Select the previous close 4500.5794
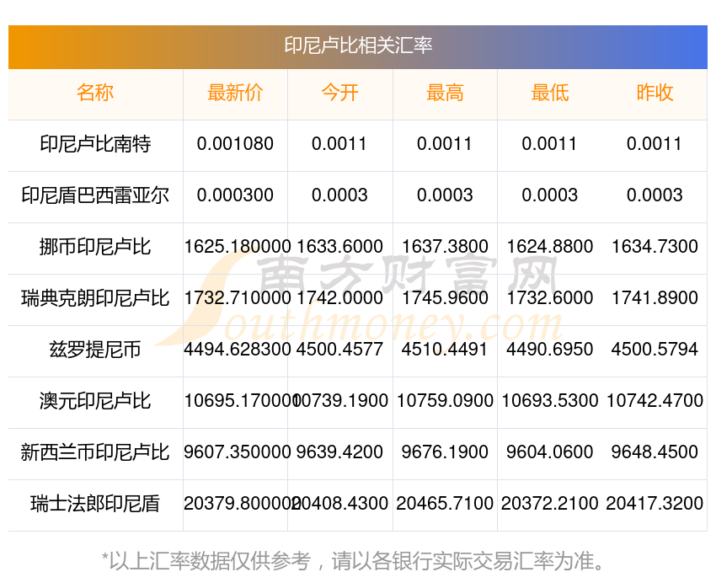The width and height of the screenshot is (716, 588). point(655,350)
